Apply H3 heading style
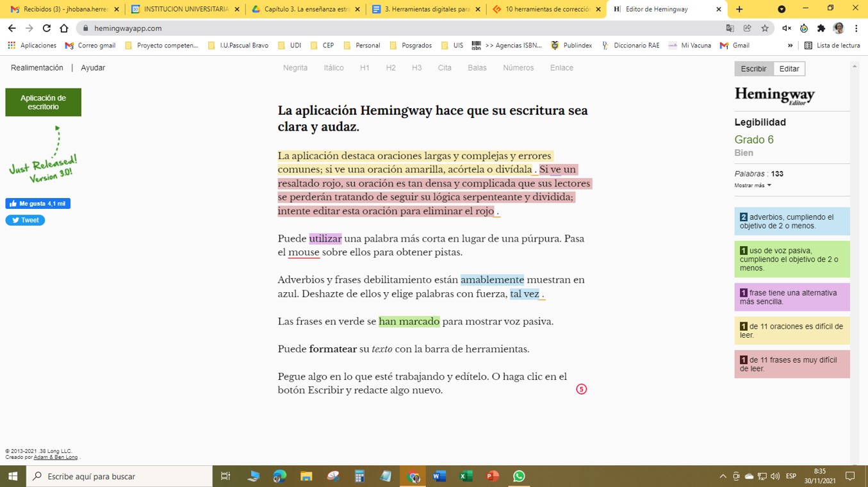The width and height of the screenshot is (868, 487). click(x=417, y=68)
